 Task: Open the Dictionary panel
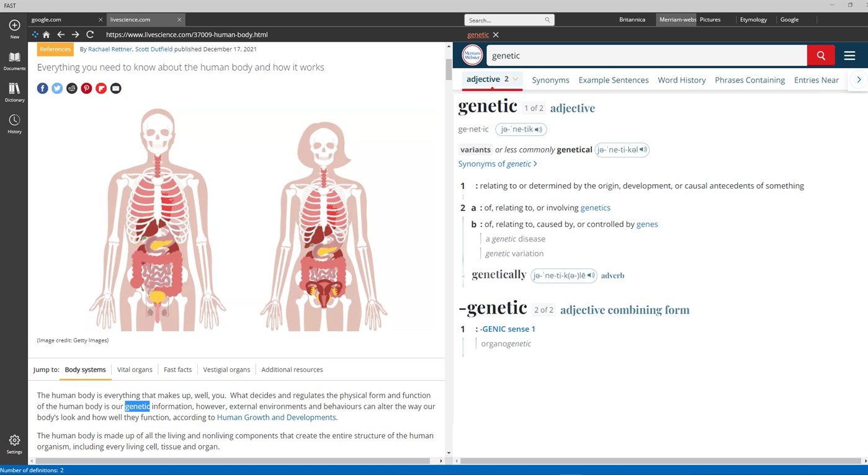tap(14, 92)
